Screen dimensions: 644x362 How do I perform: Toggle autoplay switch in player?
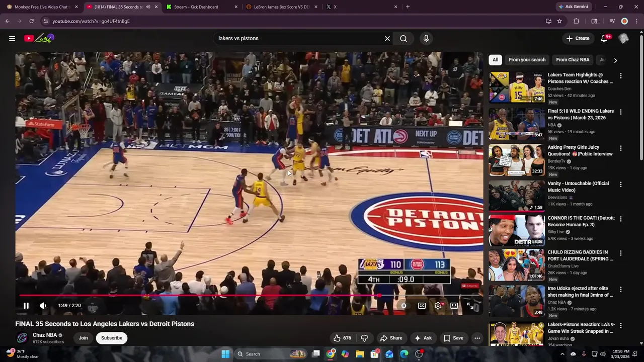point(404,305)
